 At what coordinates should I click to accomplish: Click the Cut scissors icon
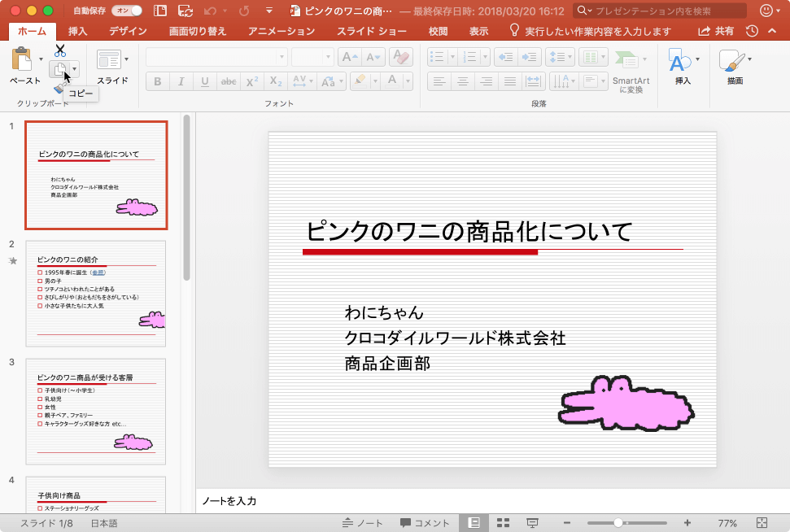point(59,51)
